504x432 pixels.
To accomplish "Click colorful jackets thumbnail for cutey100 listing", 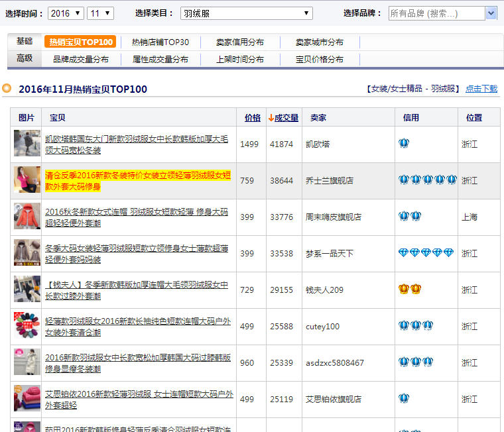I will point(27,326).
